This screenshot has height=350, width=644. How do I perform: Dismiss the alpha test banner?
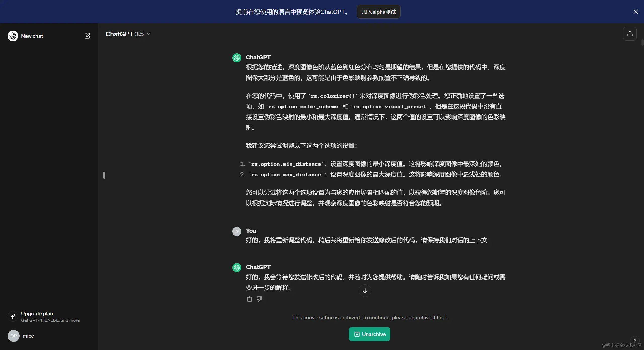[x=636, y=12]
